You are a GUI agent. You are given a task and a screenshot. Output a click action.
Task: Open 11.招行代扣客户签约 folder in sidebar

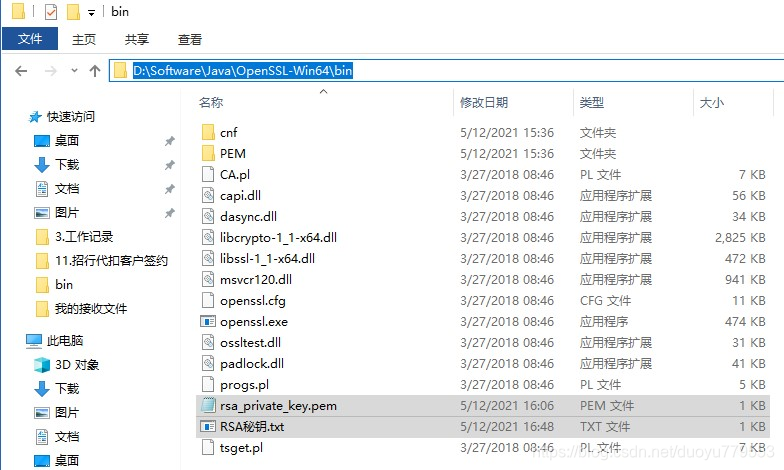pos(102,260)
